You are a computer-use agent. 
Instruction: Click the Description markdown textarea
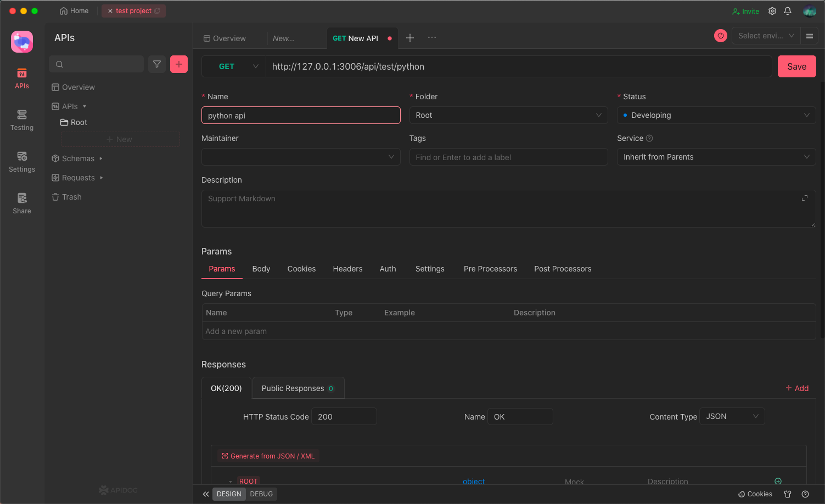pos(508,208)
